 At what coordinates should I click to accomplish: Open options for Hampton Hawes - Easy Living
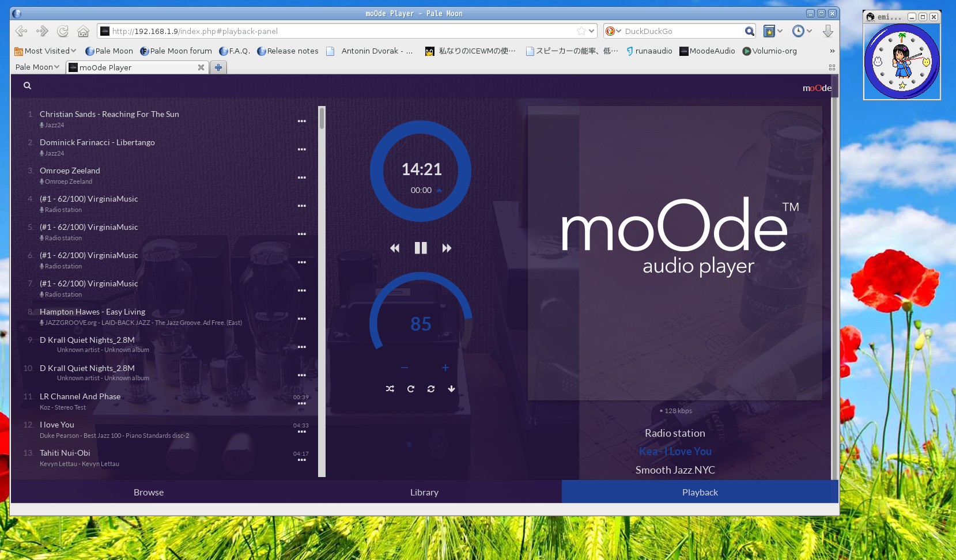click(301, 319)
